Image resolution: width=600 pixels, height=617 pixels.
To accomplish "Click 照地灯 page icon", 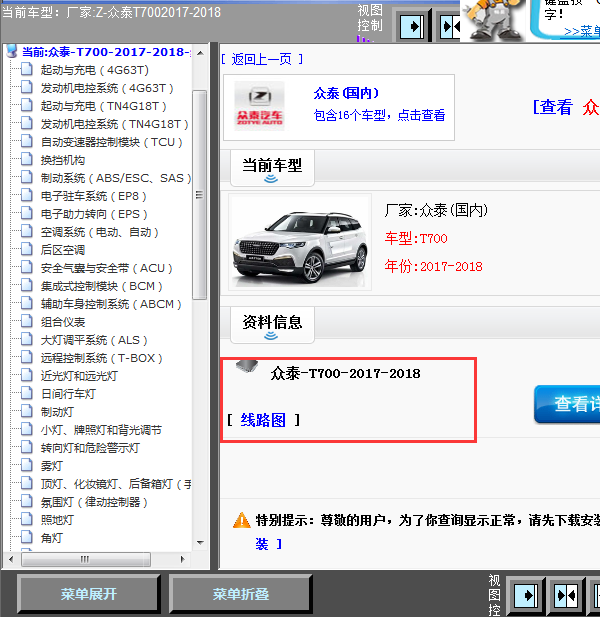I will 27,519.
